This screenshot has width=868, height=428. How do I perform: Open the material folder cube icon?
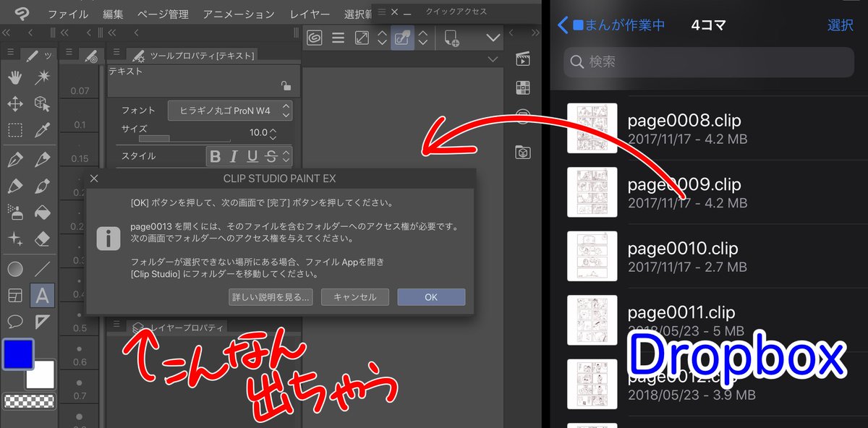point(522,153)
